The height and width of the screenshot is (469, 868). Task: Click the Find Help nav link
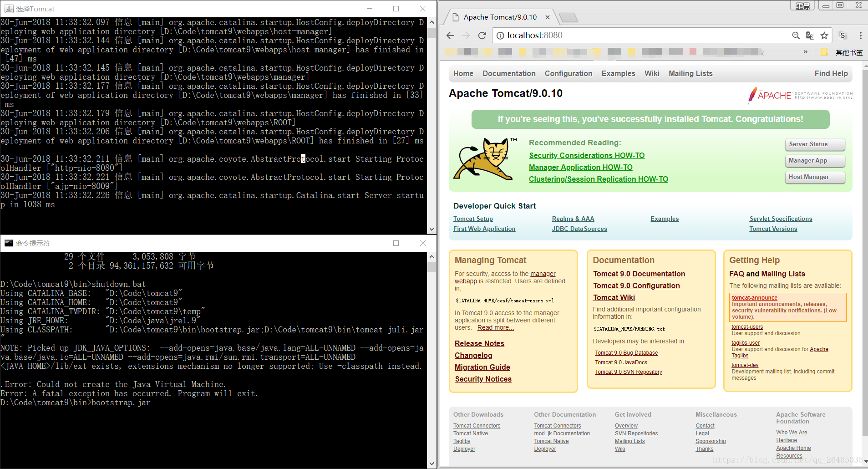831,74
